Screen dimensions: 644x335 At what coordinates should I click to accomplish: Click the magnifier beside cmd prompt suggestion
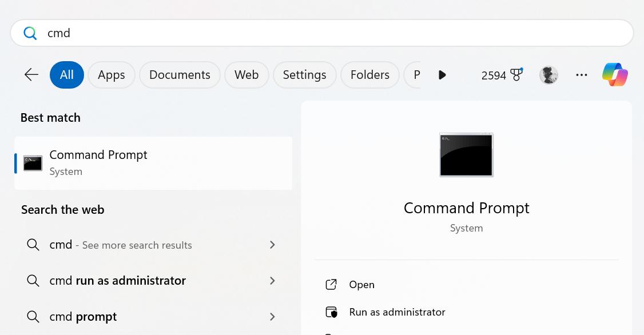33,316
